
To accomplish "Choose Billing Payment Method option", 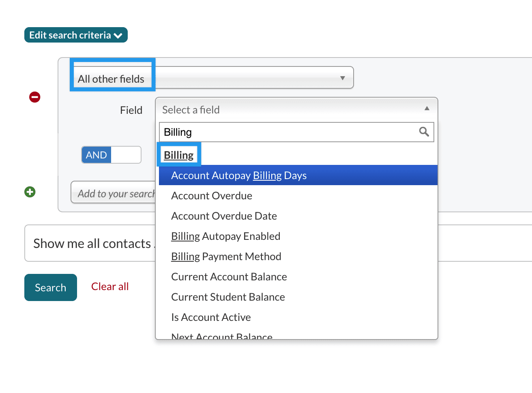I will [226, 256].
